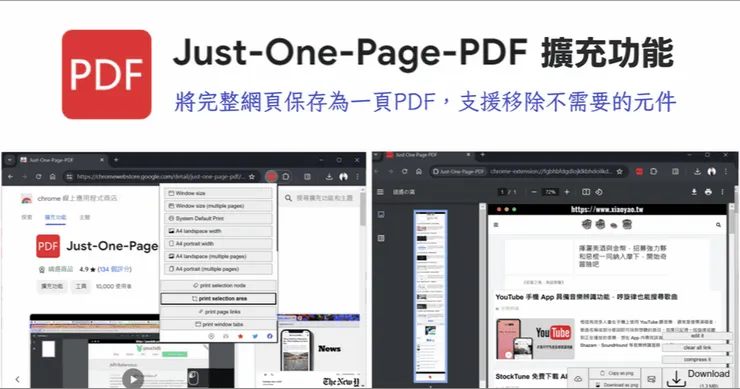
Task: Open the left Chrome three-dot menu
Action: 358,177
